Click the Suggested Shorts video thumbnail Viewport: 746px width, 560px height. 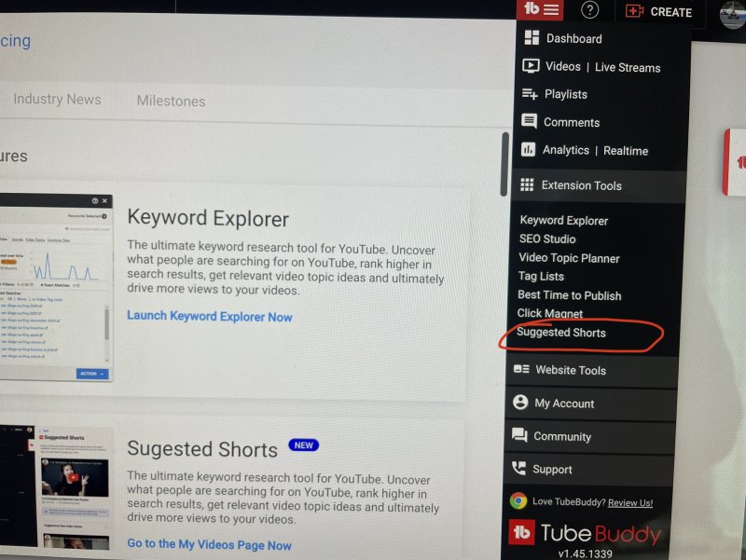[x=75, y=477]
